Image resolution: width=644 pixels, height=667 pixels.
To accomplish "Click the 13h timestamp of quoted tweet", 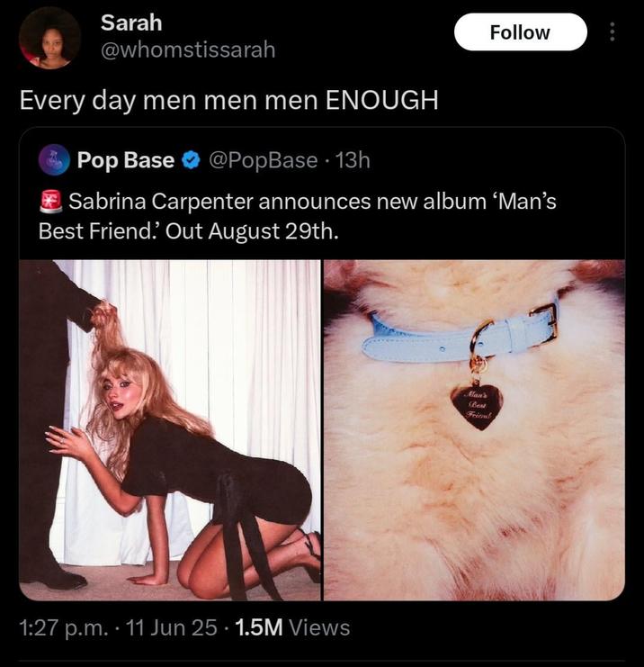I will coord(353,160).
